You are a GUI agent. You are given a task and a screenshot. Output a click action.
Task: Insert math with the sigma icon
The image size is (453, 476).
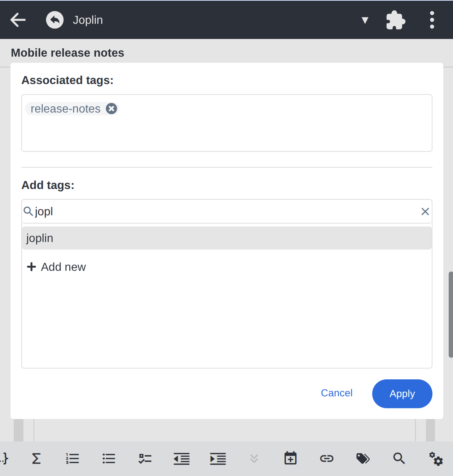[x=36, y=459]
